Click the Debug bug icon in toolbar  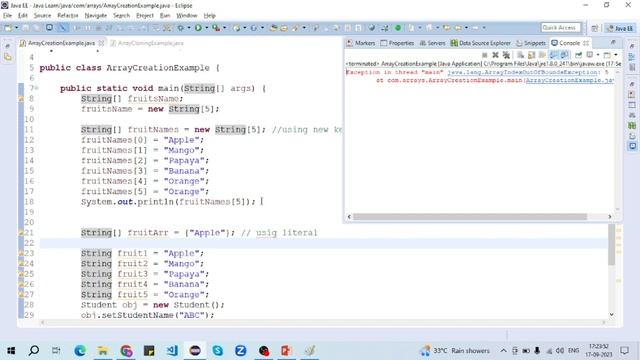coord(180,28)
